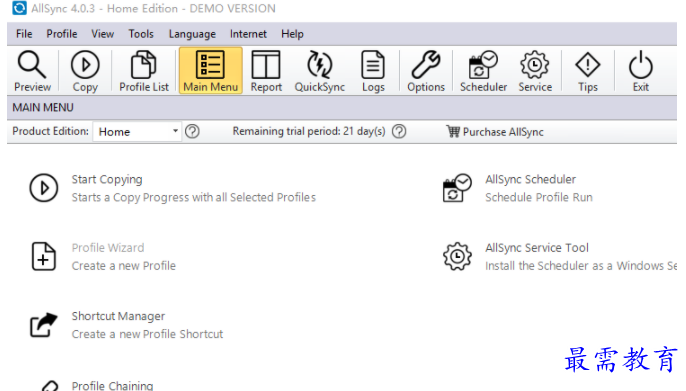
Task: Click the AllSync Service Tool gear icon
Action: tap(457, 256)
